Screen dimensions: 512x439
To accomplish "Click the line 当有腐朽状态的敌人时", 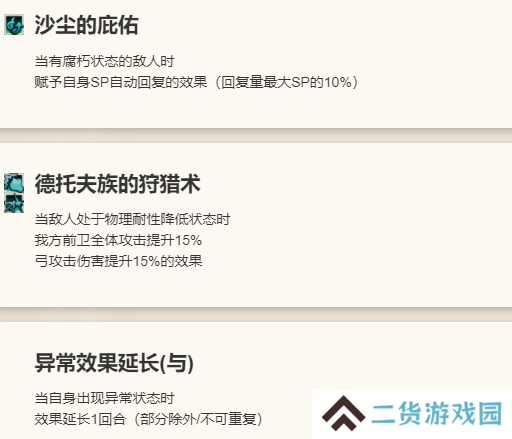I will (x=104, y=61).
